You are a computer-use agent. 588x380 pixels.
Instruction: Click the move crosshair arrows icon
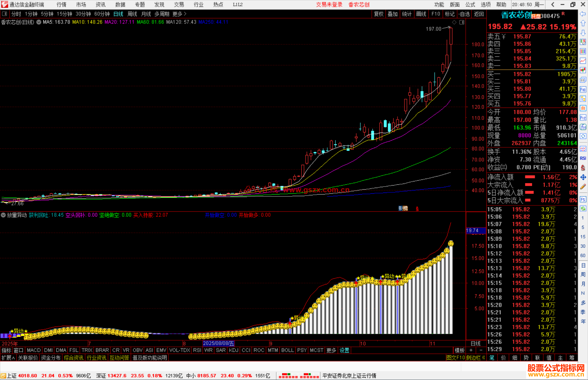583,177
